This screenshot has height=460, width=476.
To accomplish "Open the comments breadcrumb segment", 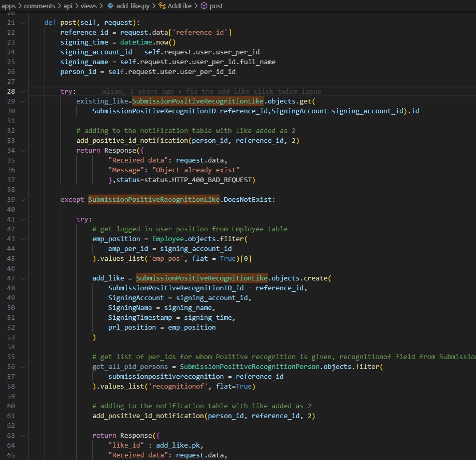I will pos(39,6).
